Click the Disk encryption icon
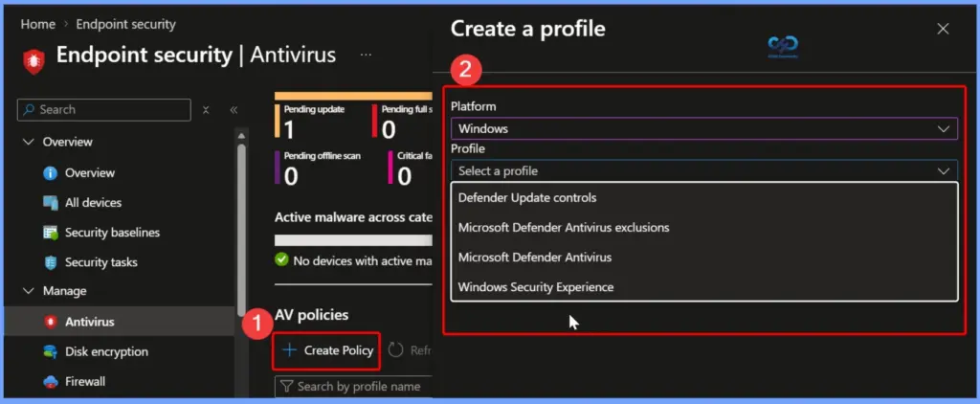The width and height of the screenshot is (980, 404). click(50, 351)
